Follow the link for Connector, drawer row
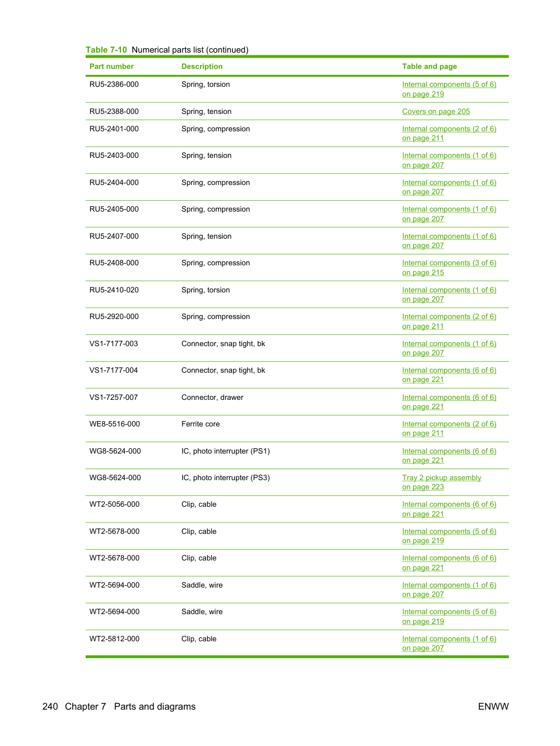The width and height of the screenshot is (560, 746). pos(449,402)
